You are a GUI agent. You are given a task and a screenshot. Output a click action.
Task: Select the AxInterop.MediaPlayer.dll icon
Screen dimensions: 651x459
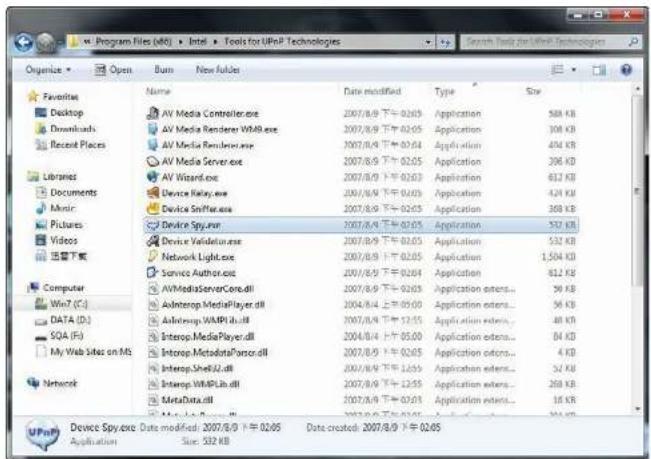(x=154, y=305)
